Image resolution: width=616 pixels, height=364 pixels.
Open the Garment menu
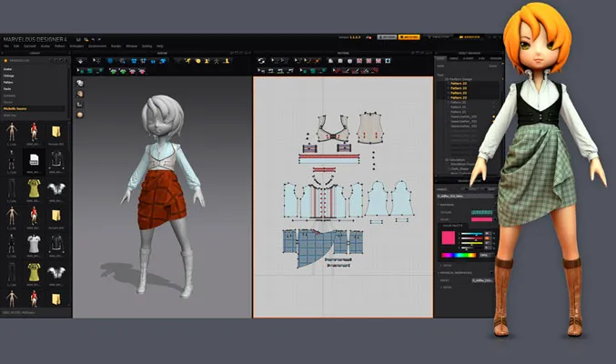point(30,45)
